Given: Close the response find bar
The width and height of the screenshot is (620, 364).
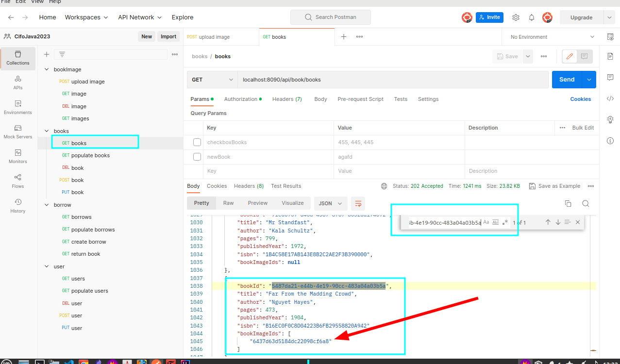Looking at the screenshot, I should [578, 222].
